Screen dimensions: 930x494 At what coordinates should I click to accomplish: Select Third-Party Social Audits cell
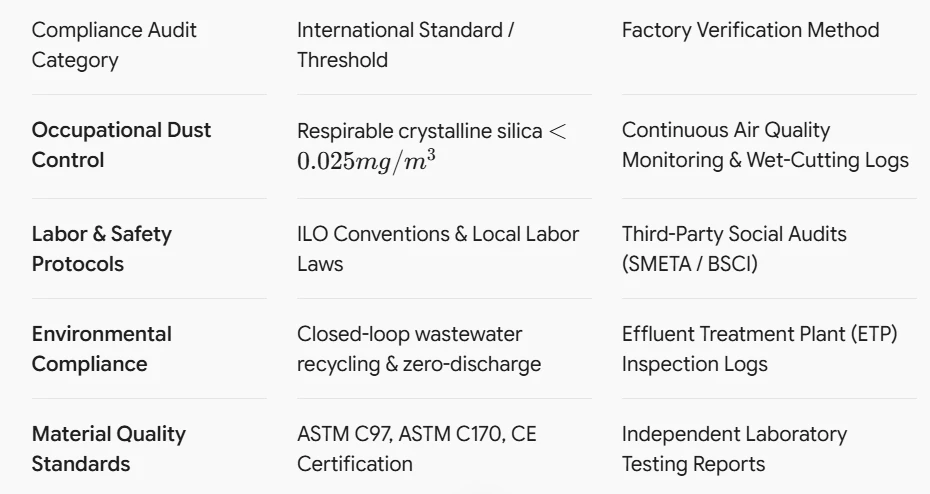(x=734, y=249)
